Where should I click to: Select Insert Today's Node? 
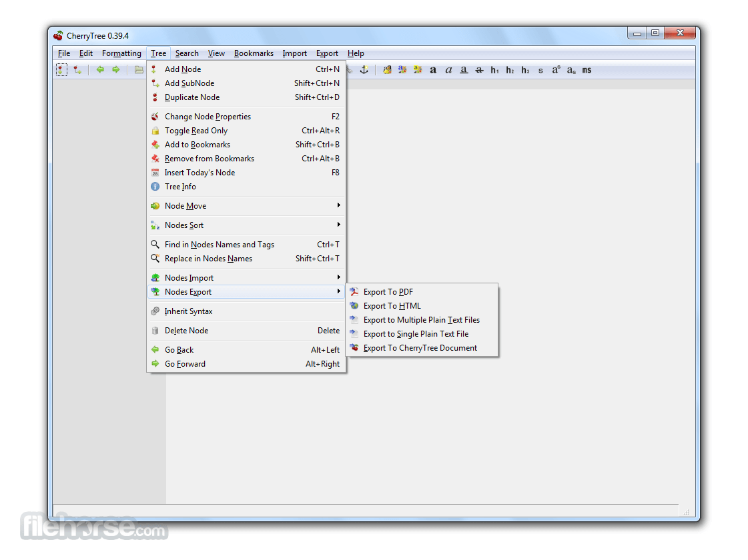(x=246, y=173)
